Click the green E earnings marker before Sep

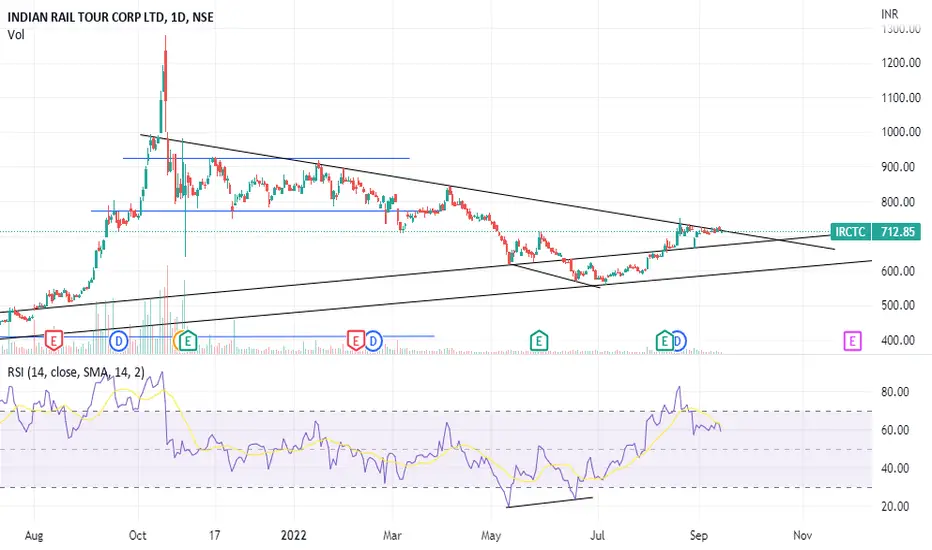coord(664,341)
